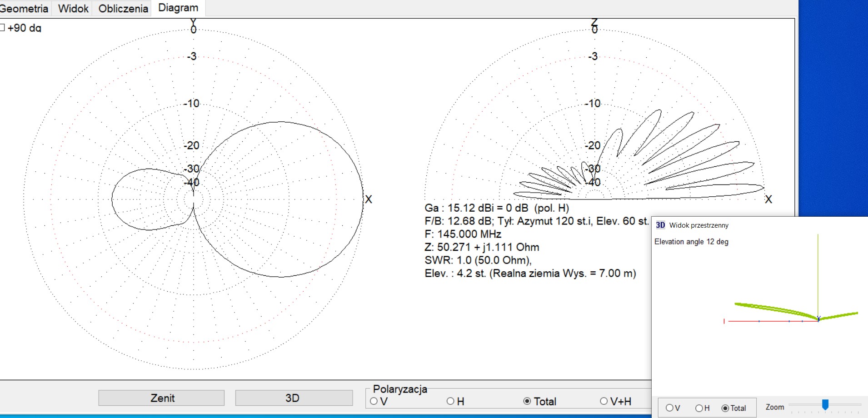The height and width of the screenshot is (418, 868).
Task: Choose V+H polarization option
Action: click(x=604, y=401)
